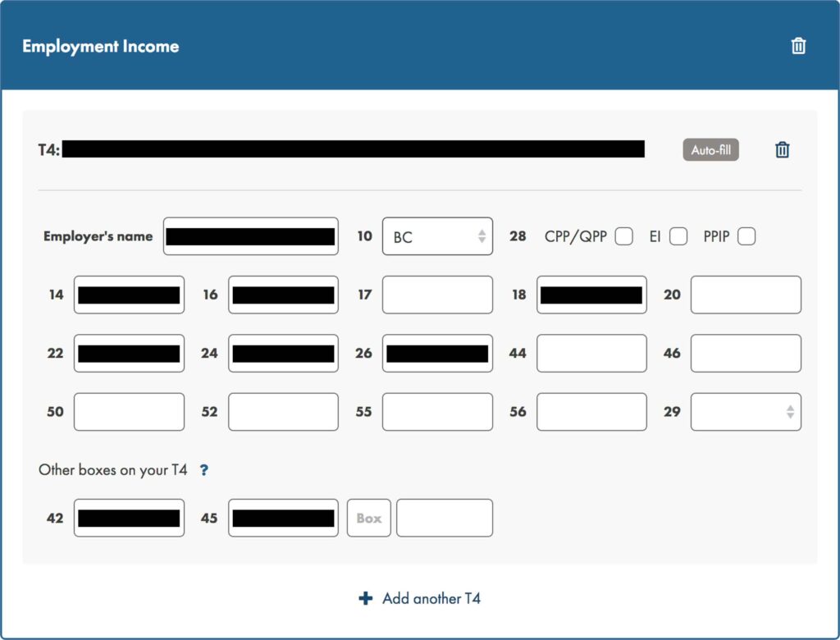The image size is (840, 640).
Task: Toggle the EI exempt checkbox
Action: [x=678, y=236]
